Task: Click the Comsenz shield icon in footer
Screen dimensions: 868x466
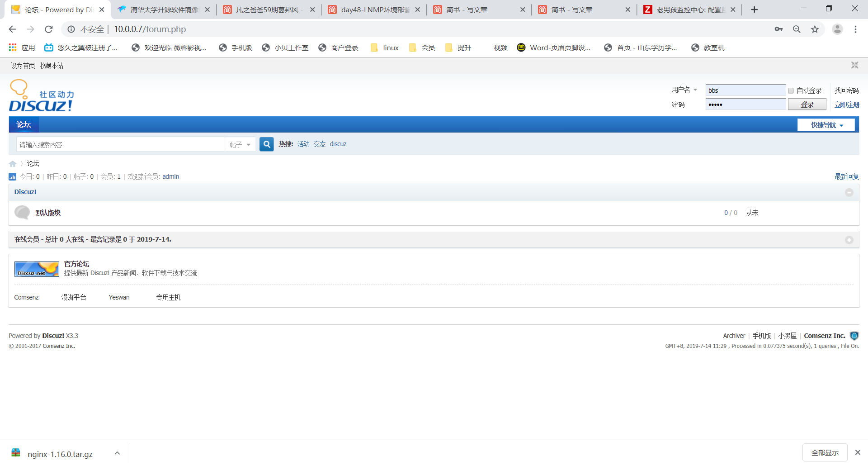Action: pos(854,336)
